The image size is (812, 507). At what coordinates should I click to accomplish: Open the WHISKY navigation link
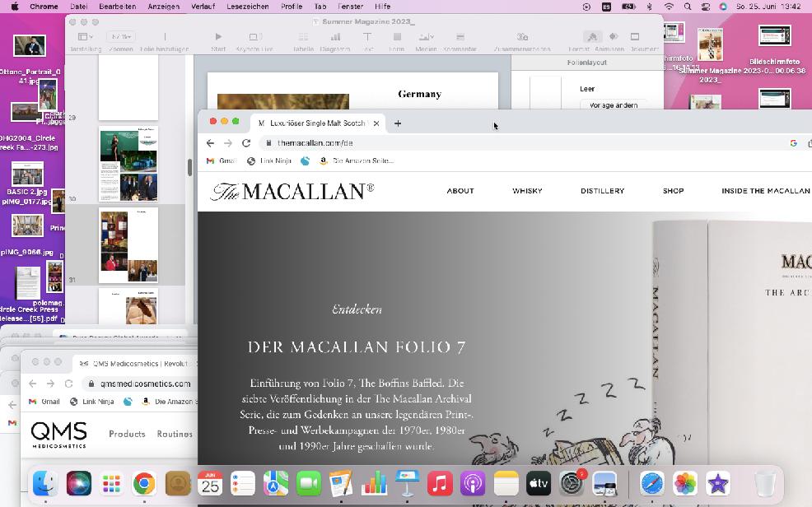click(527, 191)
